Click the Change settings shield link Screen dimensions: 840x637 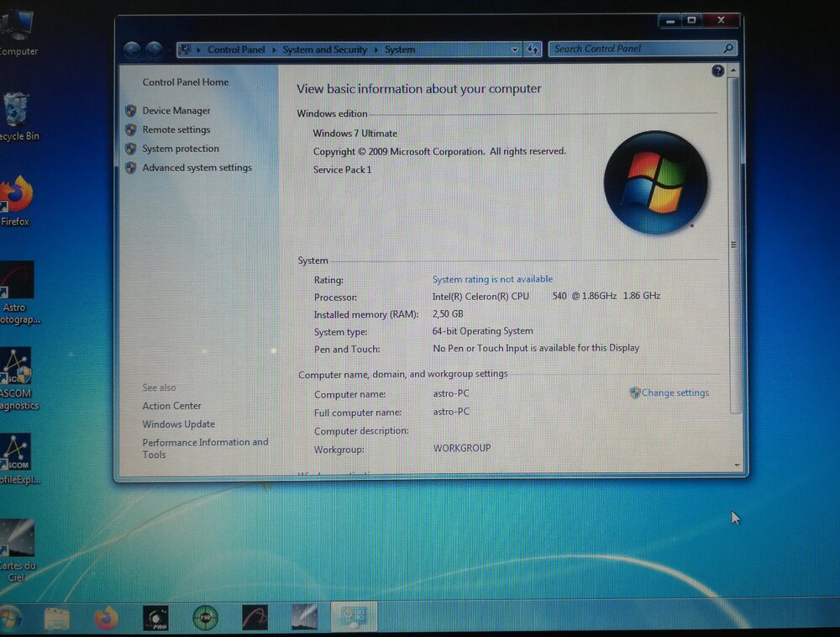point(675,393)
